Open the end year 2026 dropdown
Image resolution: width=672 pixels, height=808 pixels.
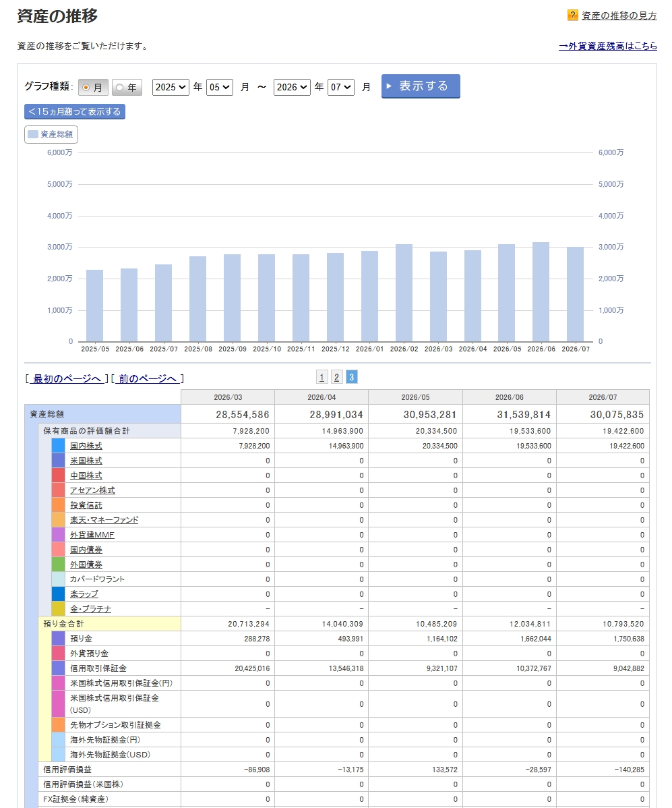[x=292, y=87]
